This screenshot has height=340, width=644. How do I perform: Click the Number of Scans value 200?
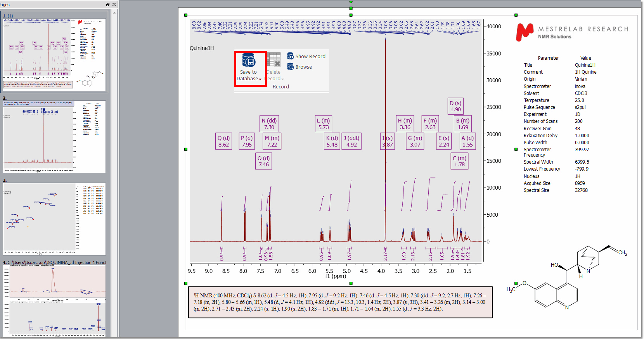click(x=579, y=121)
